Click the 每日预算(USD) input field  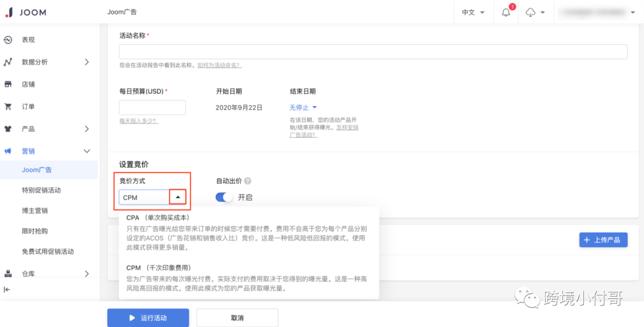(x=153, y=107)
